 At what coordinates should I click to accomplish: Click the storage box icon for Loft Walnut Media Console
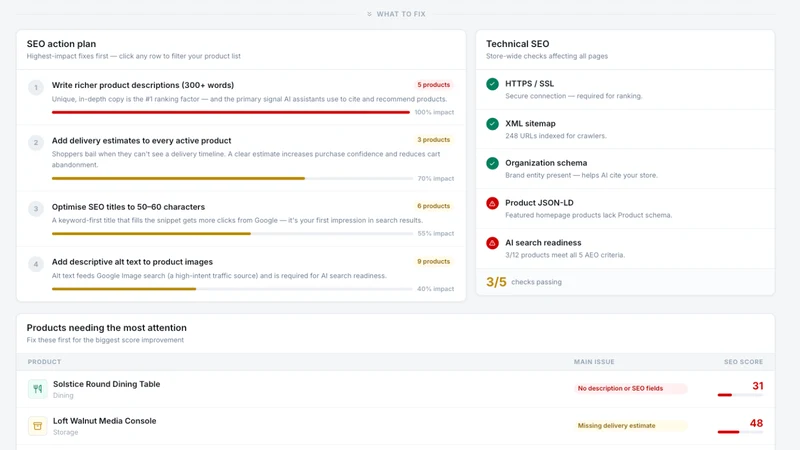click(37, 426)
